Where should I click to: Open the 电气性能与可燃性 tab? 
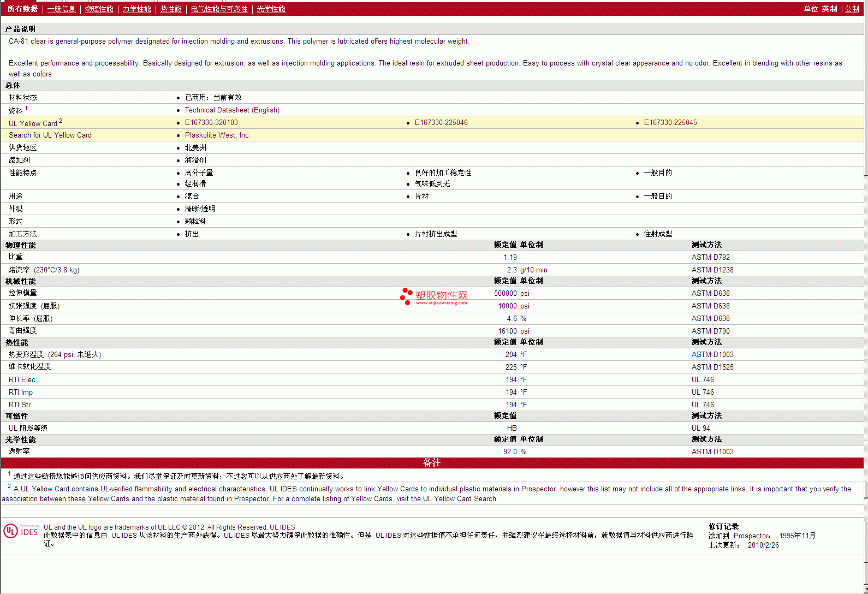click(219, 9)
